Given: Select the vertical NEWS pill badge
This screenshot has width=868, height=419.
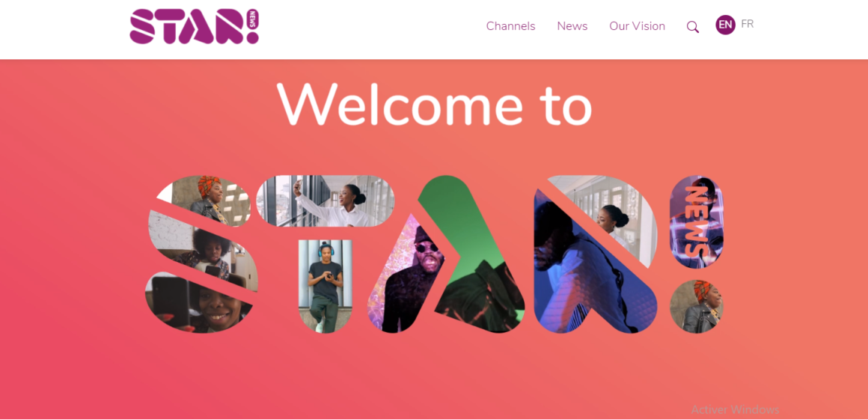Looking at the screenshot, I should coord(696,222).
